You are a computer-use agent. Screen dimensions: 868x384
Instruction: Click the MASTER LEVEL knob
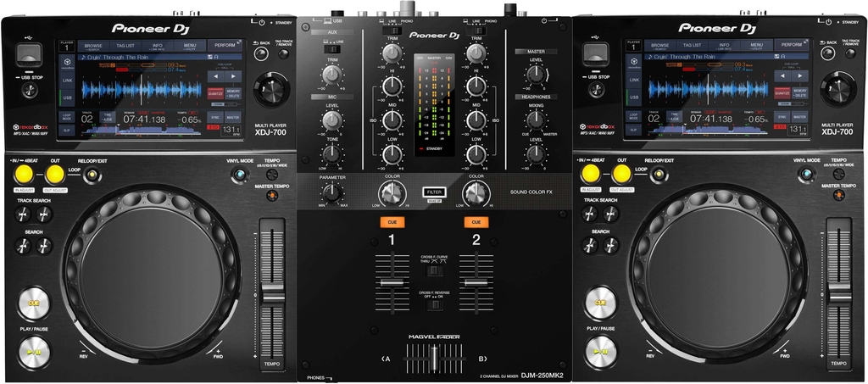[x=536, y=74]
